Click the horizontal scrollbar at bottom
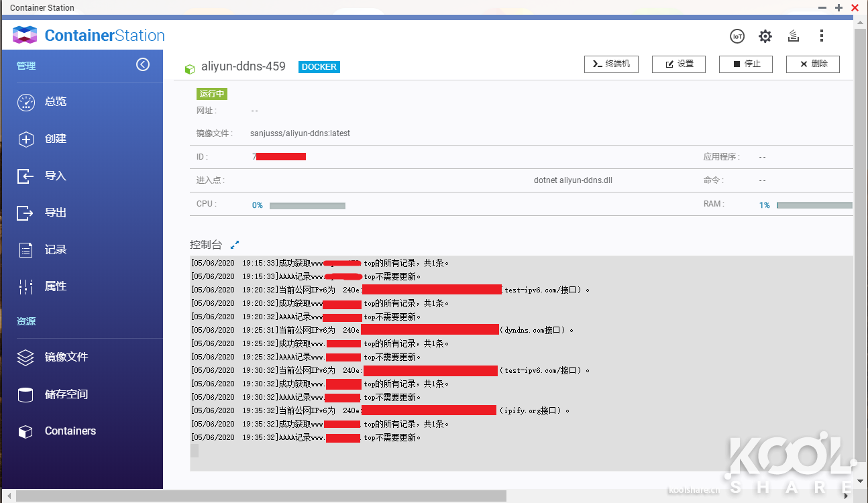Viewport: 868px width, 503px height. (x=261, y=496)
